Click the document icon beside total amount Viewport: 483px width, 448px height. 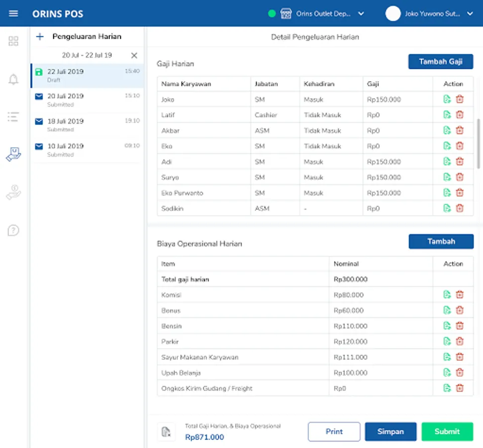166,432
